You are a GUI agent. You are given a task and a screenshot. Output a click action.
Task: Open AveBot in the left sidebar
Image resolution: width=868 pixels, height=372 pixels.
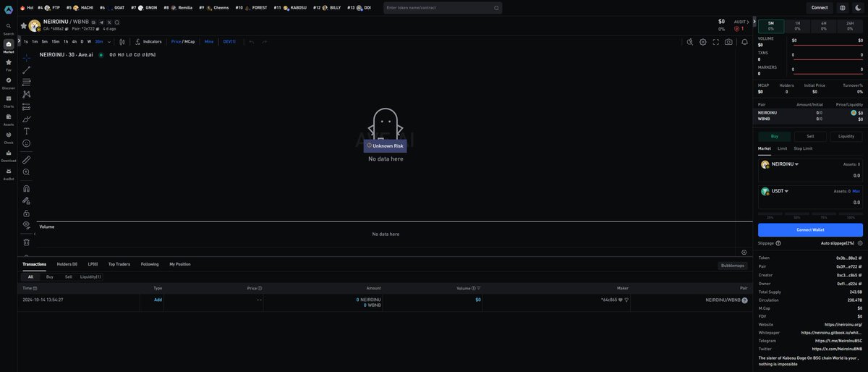(x=9, y=174)
